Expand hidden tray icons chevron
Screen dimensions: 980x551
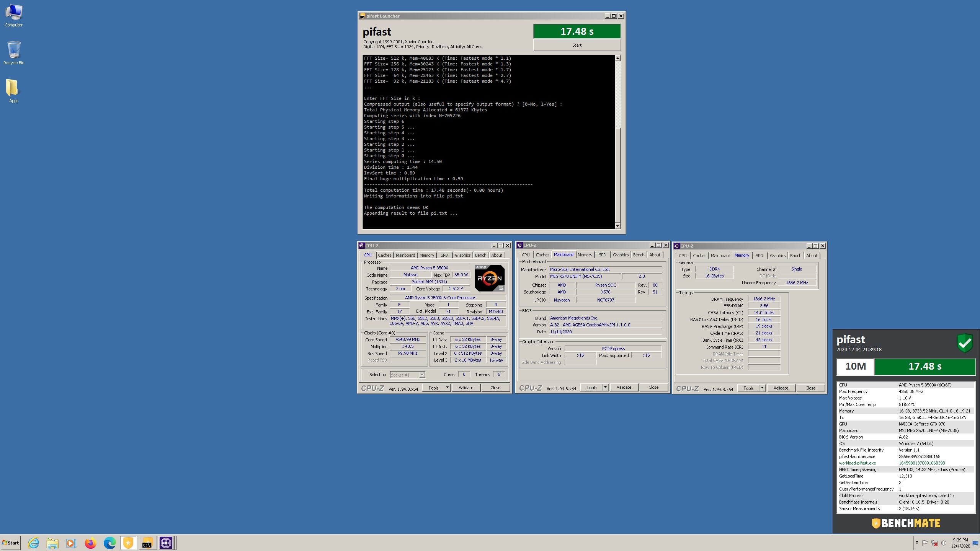(917, 543)
